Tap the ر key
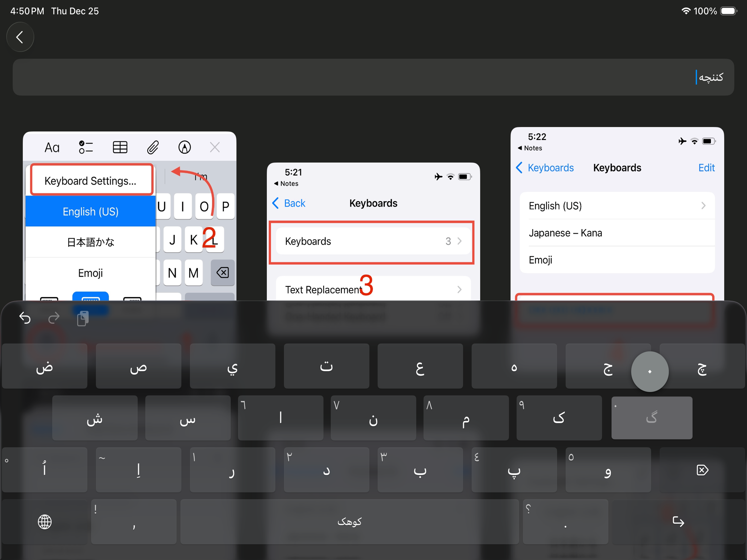747x560 pixels. pyautogui.click(x=232, y=469)
